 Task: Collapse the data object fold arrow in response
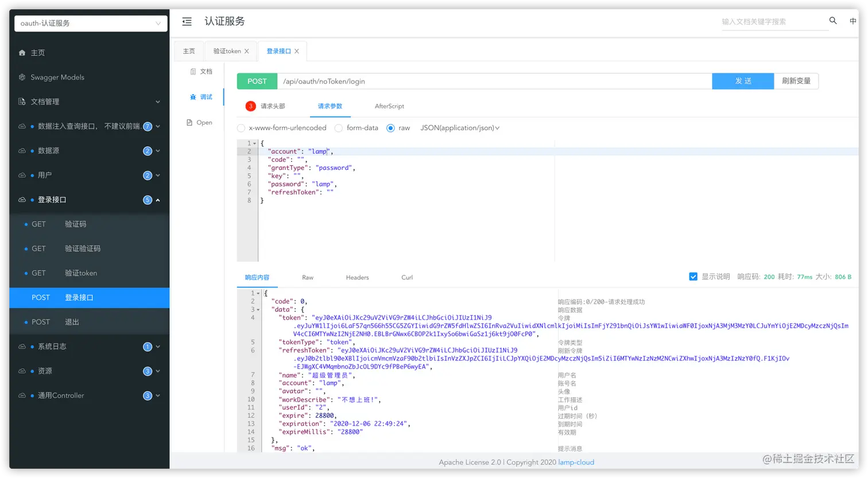pos(258,310)
